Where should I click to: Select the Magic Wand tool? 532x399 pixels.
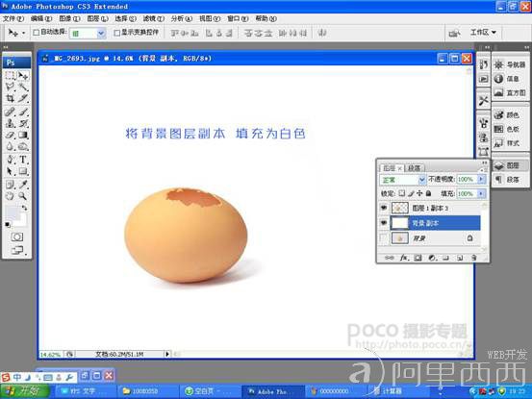[x=23, y=87]
